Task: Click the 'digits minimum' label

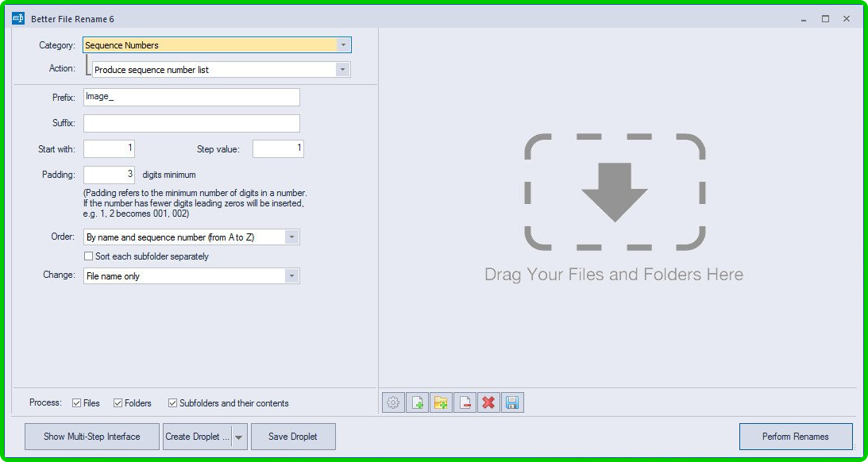Action: (x=169, y=175)
